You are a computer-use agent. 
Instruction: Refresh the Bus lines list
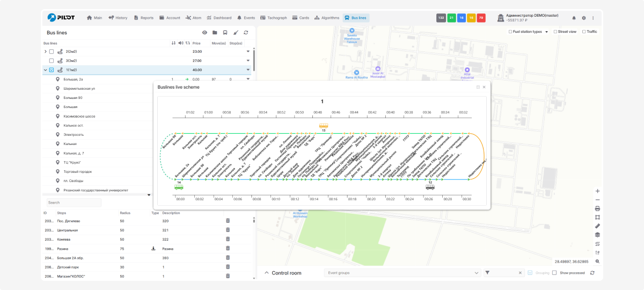(x=246, y=33)
